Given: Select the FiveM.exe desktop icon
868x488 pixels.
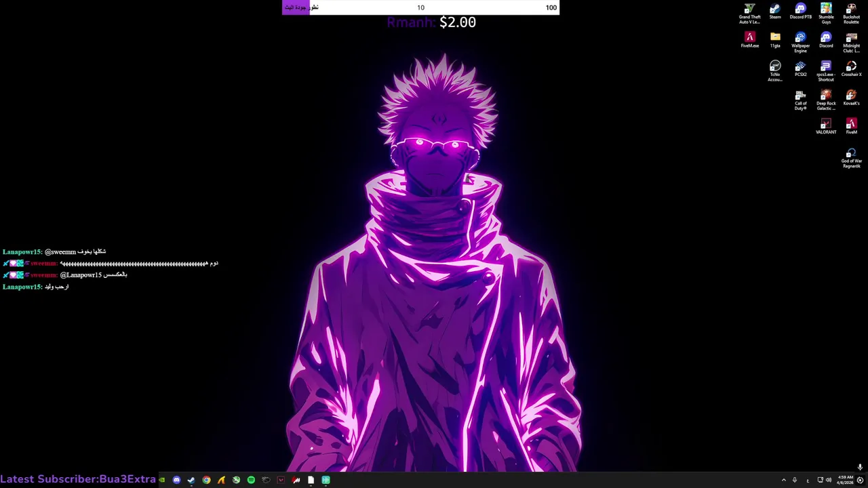Looking at the screenshot, I should tap(749, 40).
